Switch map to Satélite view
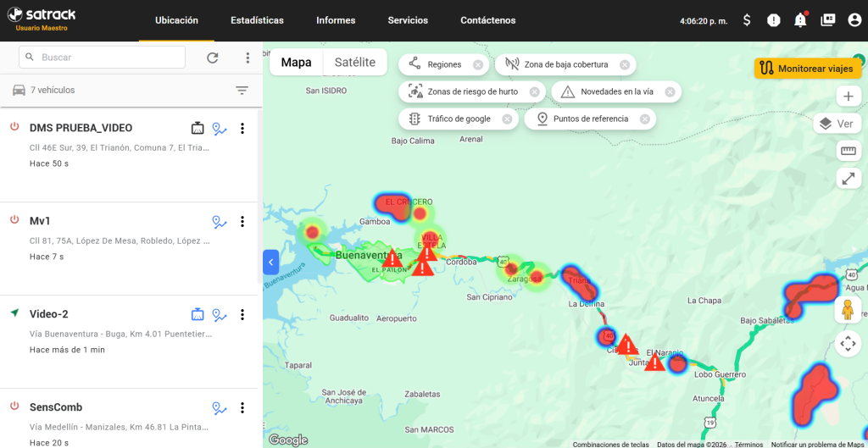This screenshot has width=868, height=448. tap(355, 63)
